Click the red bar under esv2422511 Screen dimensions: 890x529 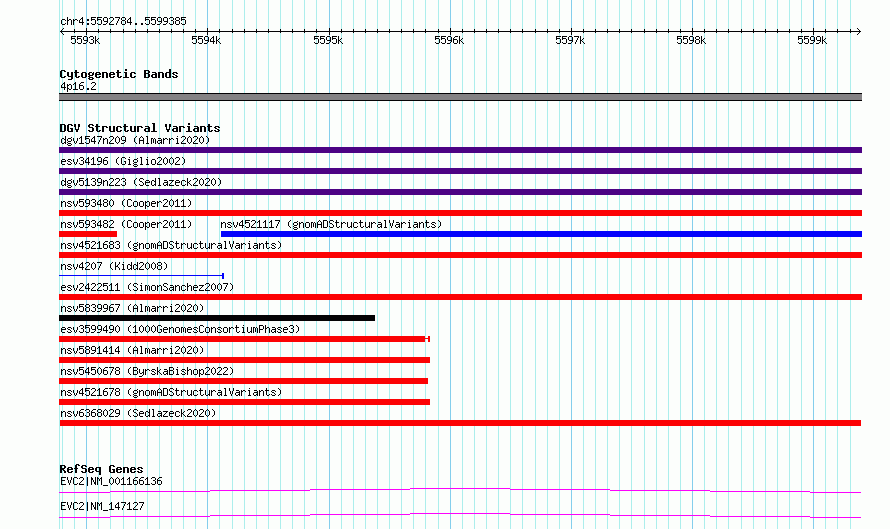click(x=460, y=297)
